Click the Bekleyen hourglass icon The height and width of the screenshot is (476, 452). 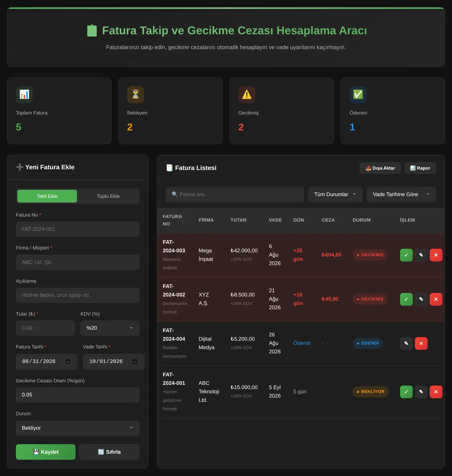click(136, 95)
